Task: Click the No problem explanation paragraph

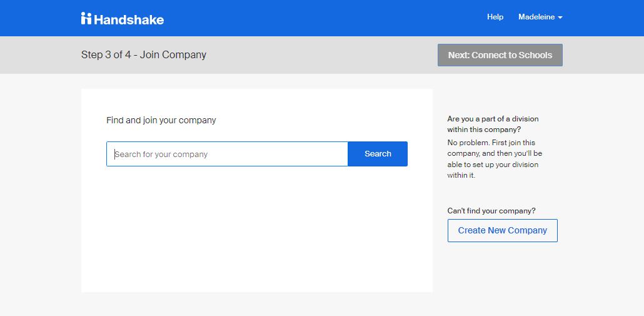Action: click(494, 159)
